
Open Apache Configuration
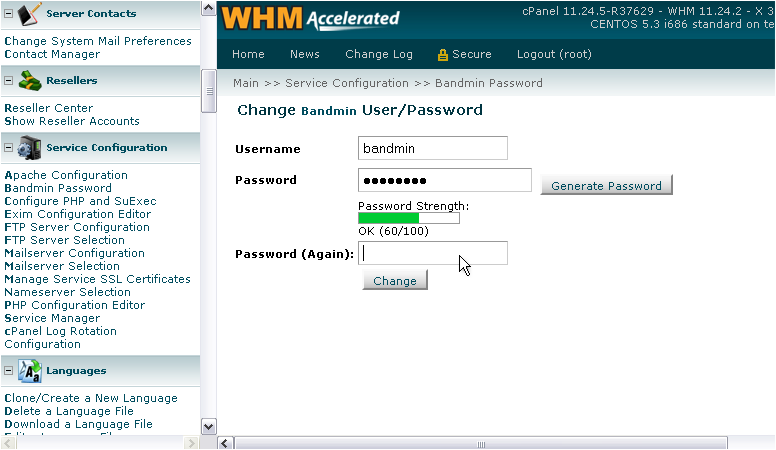click(x=66, y=175)
